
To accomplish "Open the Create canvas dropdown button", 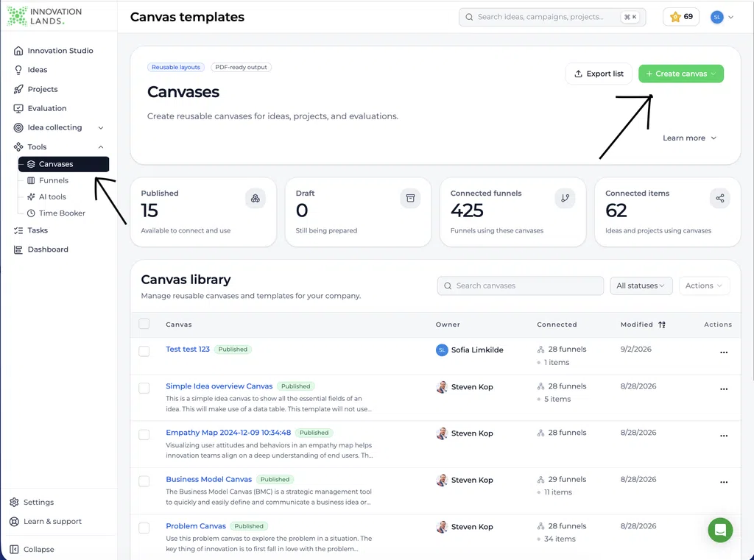I will 681,74.
